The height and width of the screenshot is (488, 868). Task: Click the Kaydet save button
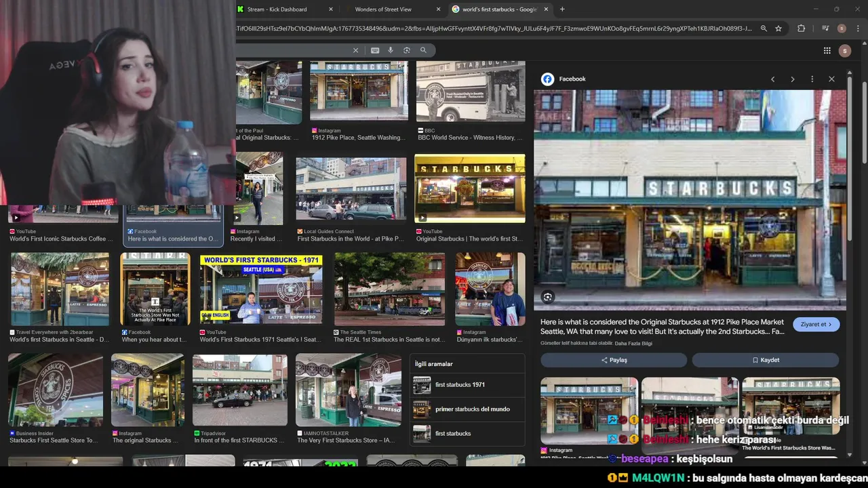click(x=766, y=360)
